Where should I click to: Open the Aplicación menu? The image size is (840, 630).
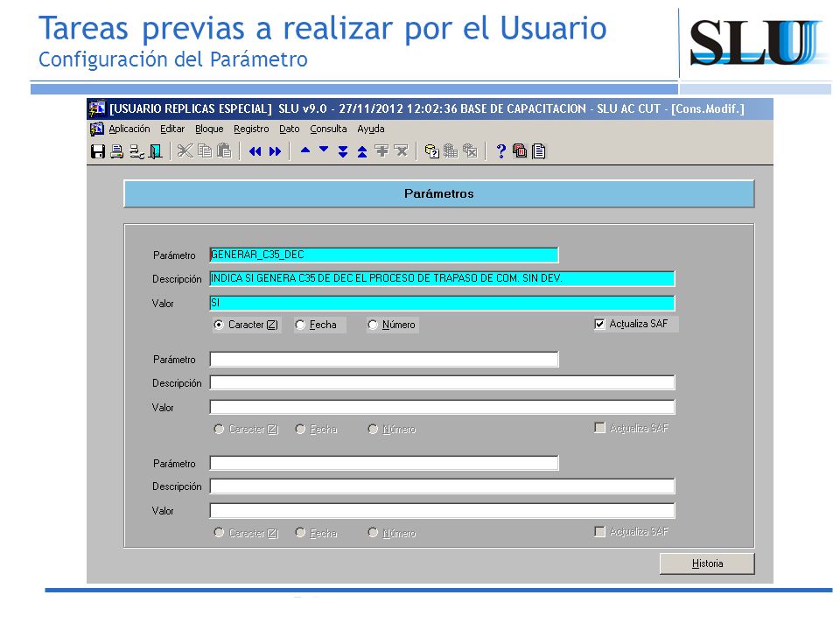(129, 129)
